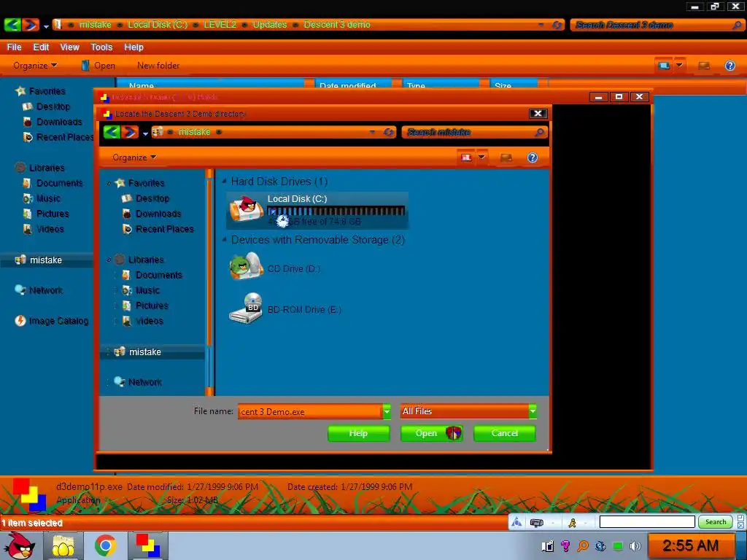Click the green Search button in desktop toolbar

click(715, 522)
